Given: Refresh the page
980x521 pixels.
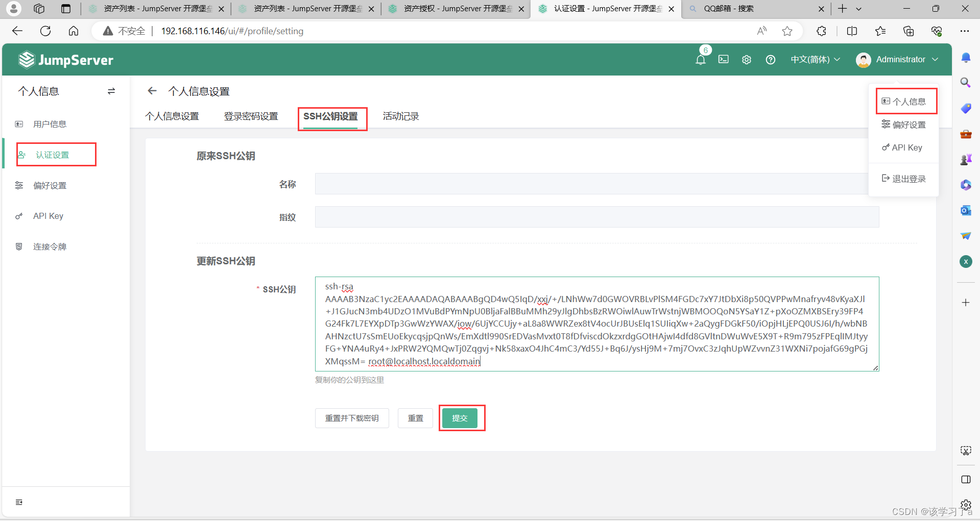Looking at the screenshot, I should click(x=45, y=31).
